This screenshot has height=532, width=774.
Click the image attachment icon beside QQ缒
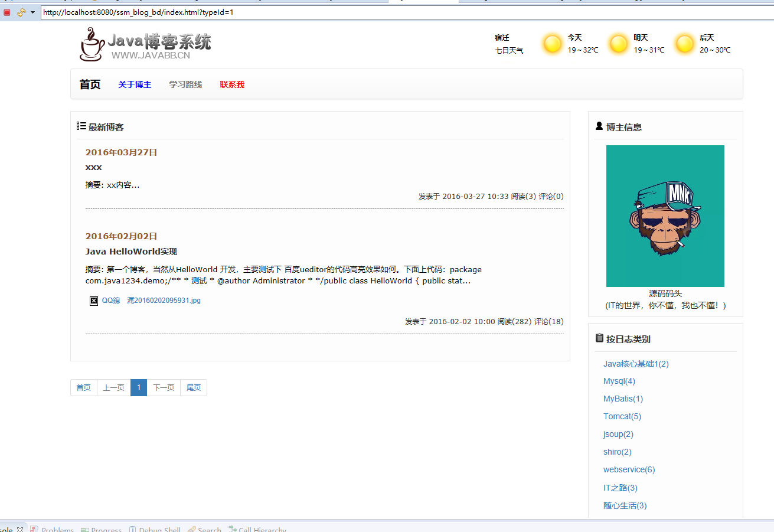click(x=93, y=301)
